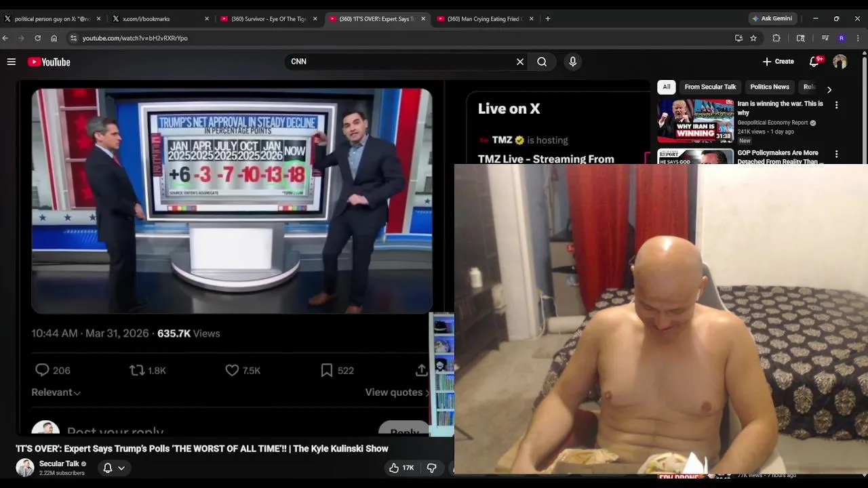Click the 635.7K Views count text
The width and height of the screenshot is (868, 488).
click(x=189, y=333)
